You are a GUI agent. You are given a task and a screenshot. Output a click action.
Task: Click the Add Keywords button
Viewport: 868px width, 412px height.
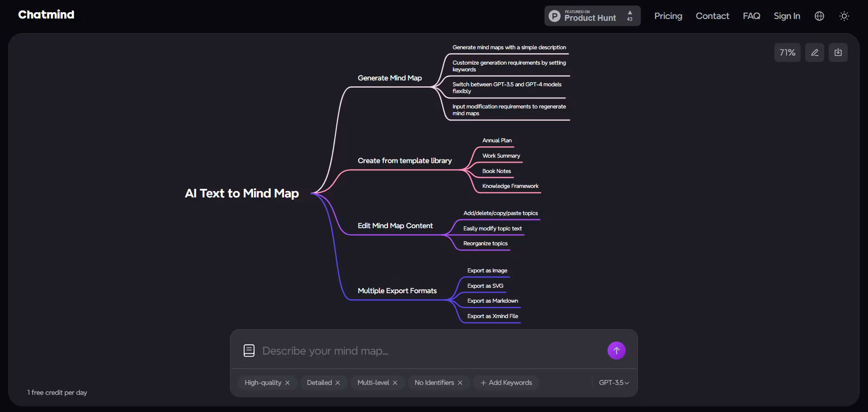pos(506,383)
